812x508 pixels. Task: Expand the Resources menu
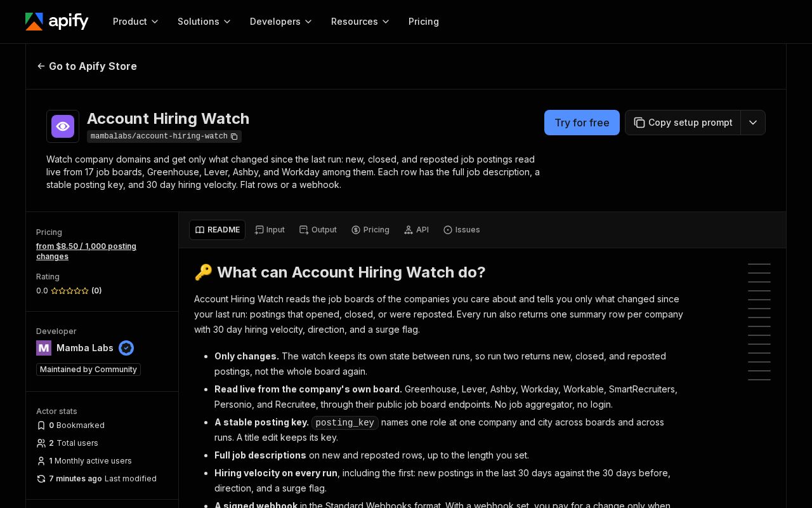click(x=360, y=22)
